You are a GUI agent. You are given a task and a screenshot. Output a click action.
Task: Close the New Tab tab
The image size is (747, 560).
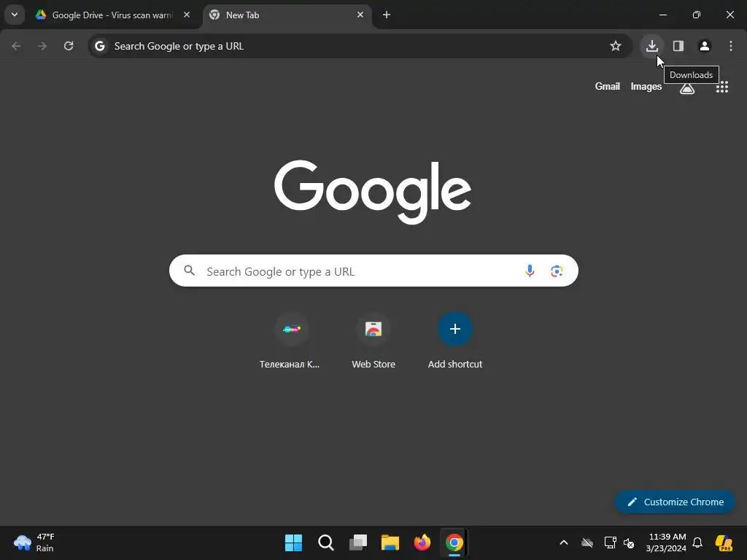coord(360,15)
